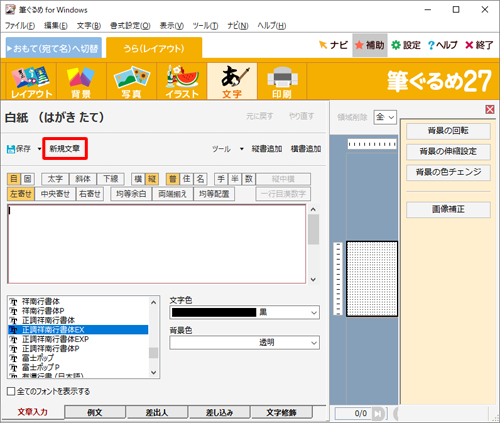
Task: Click the 画像補正 button
Action: click(448, 209)
